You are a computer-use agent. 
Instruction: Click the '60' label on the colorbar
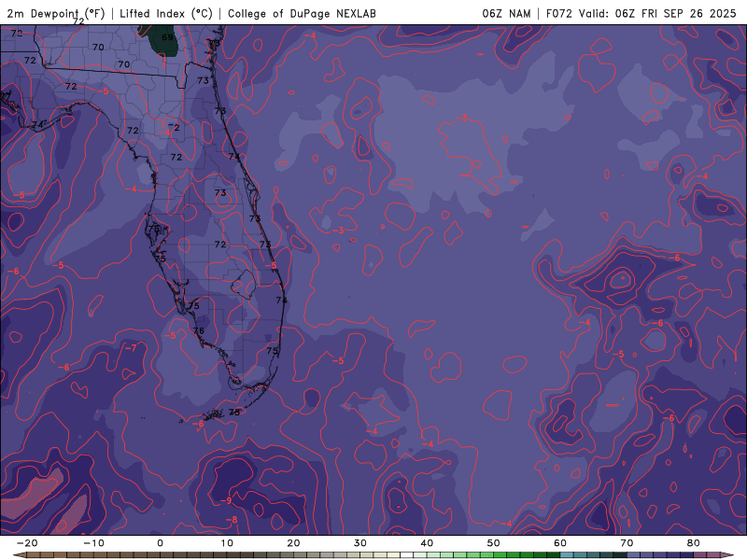click(x=560, y=543)
